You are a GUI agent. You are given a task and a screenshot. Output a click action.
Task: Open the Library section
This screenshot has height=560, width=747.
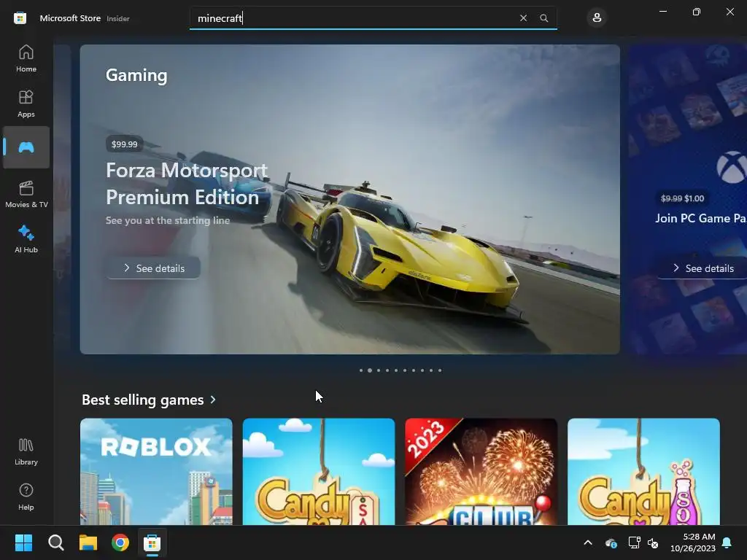pyautogui.click(x=26, y=451)
